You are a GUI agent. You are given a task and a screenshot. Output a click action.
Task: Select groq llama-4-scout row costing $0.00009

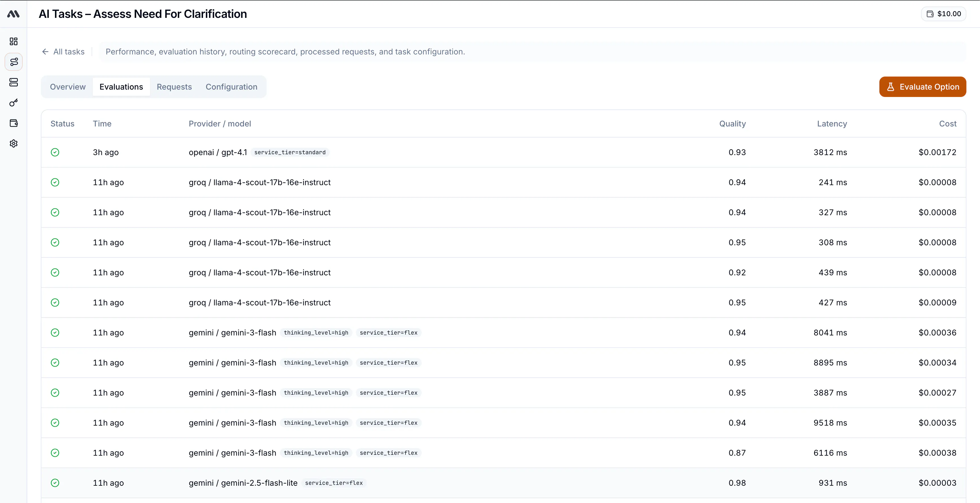click(x=503, y=303)
